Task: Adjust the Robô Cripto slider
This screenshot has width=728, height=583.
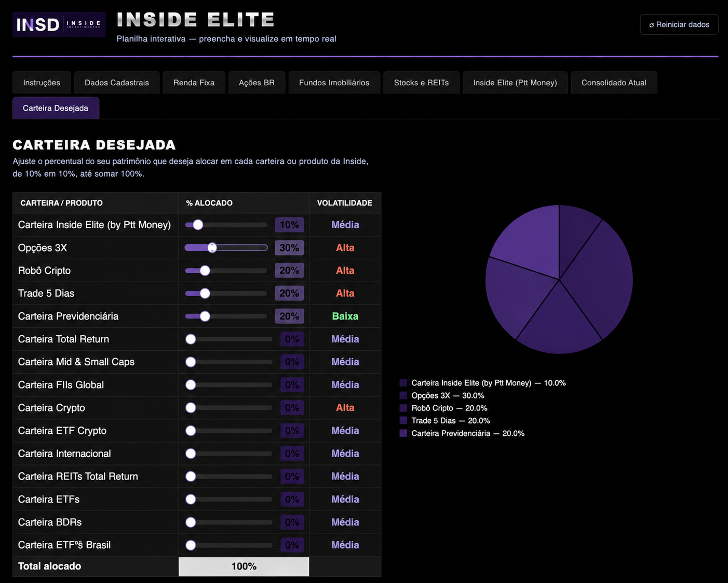Action: [226, 271]
